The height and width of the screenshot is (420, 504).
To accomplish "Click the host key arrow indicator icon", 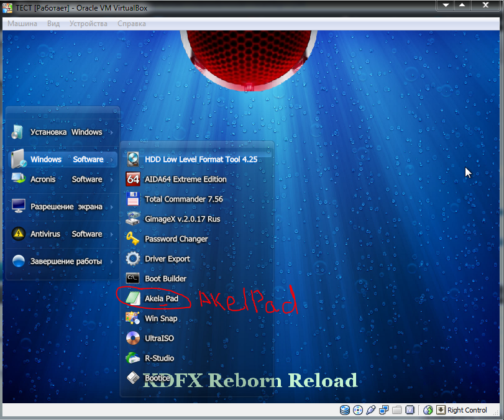I will coord(441,410).
